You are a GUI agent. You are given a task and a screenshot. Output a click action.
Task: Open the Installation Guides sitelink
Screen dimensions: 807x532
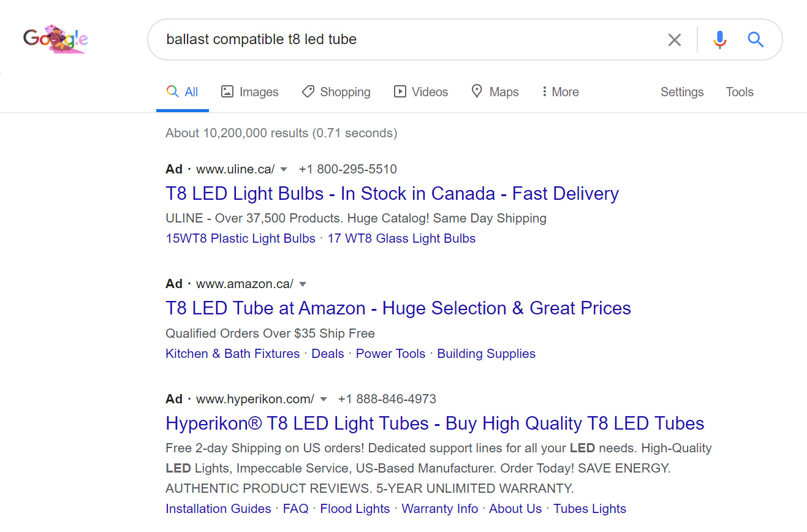[x=218, y=509]
